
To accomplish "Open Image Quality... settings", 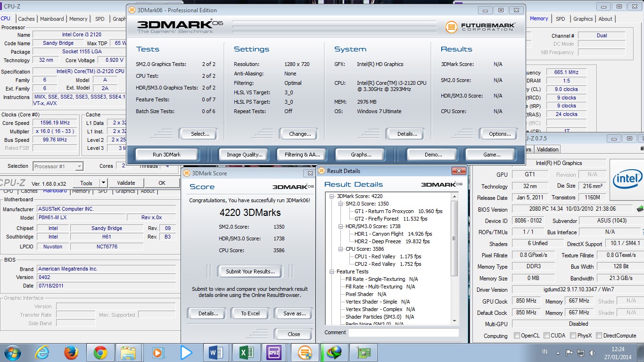I will [x=244, y=155].
